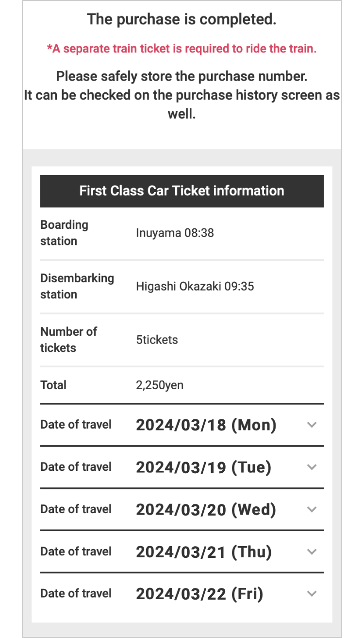Click the Disembarking station label

click(77, 286)
